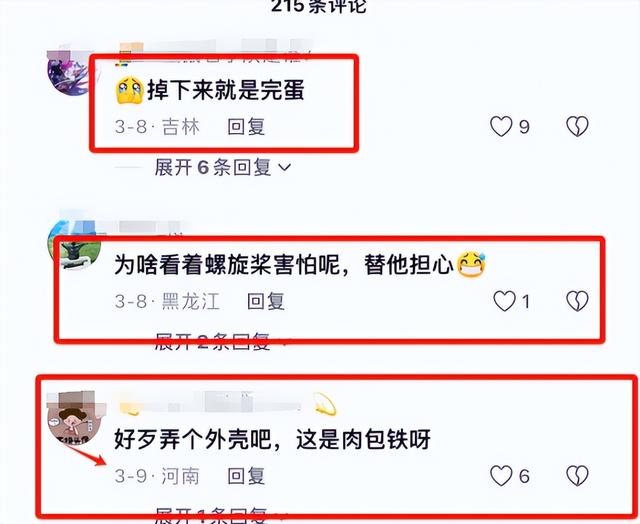Tap the '215 条评论' header

click(x=319, y=6)
